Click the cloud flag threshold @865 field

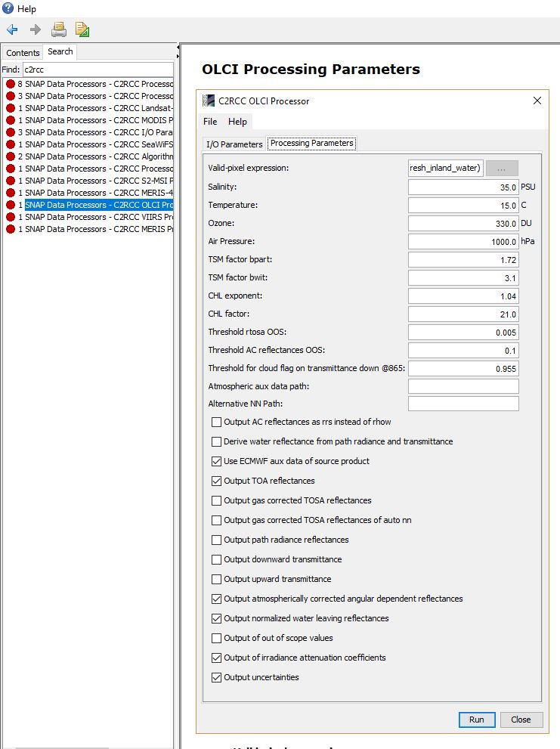tap(463, 368)
